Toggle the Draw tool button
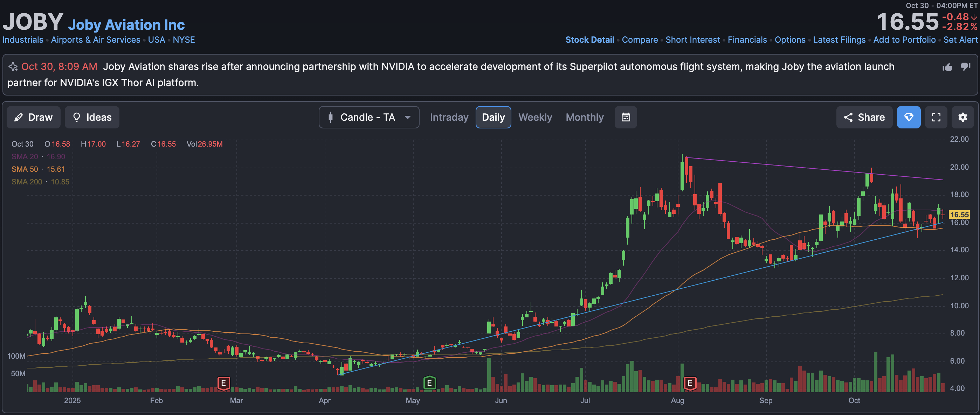The image size is (980, 415). pyautogui.click(x=34, y=117)
